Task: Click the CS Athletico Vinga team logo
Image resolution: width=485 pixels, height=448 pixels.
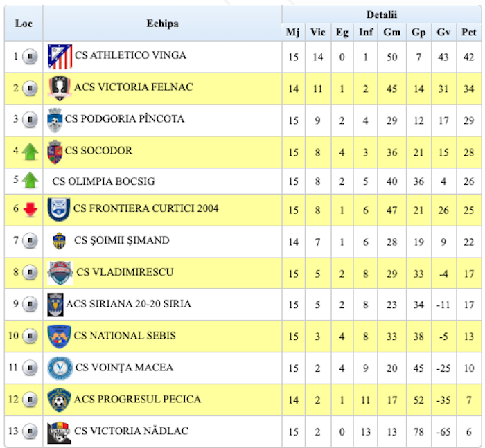Action: point(60,57)
